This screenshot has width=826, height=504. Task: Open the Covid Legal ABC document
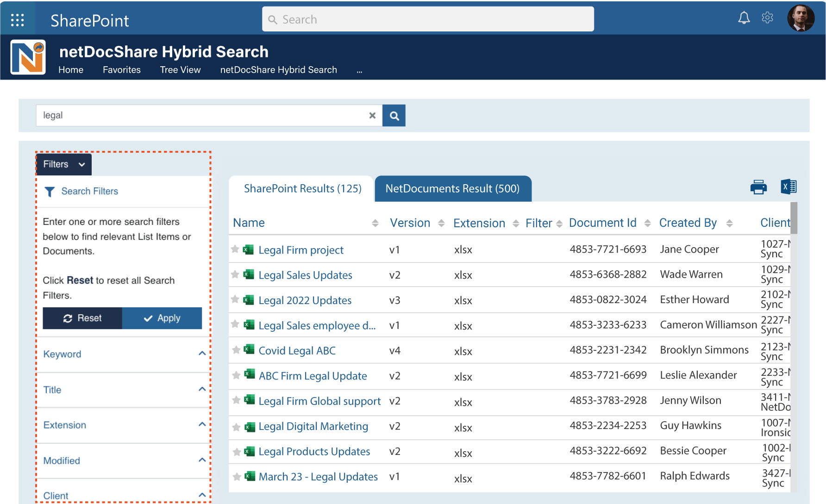pyautogui.click(x=297, y=351)
